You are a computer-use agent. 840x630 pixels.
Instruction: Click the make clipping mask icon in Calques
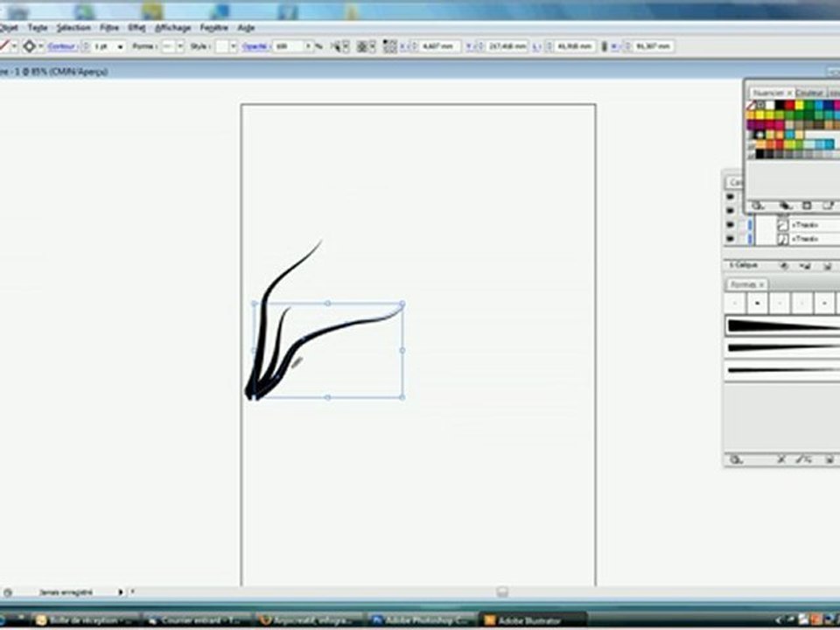coord(784,266)
